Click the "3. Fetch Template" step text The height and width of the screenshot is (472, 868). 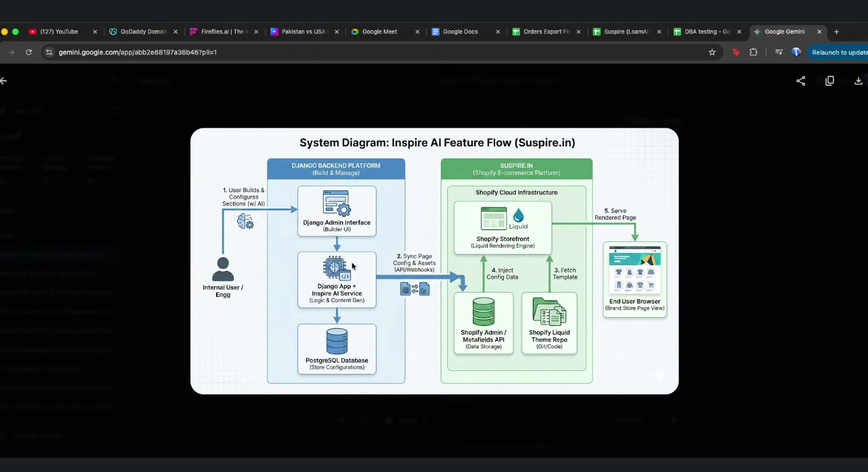tap(565, 273)
